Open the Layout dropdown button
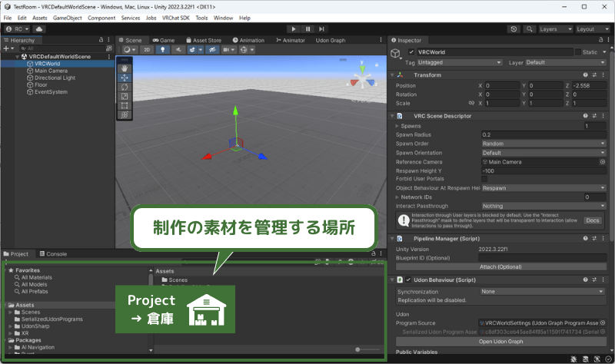The width and height of the screenshot is (615, 364). click(592, 29)
